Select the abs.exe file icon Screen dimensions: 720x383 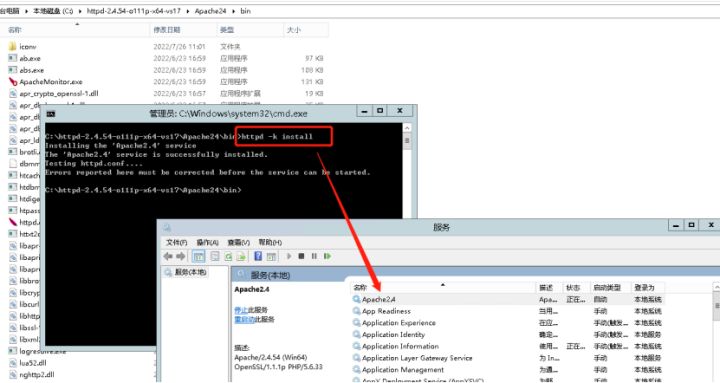coord(13,70)
